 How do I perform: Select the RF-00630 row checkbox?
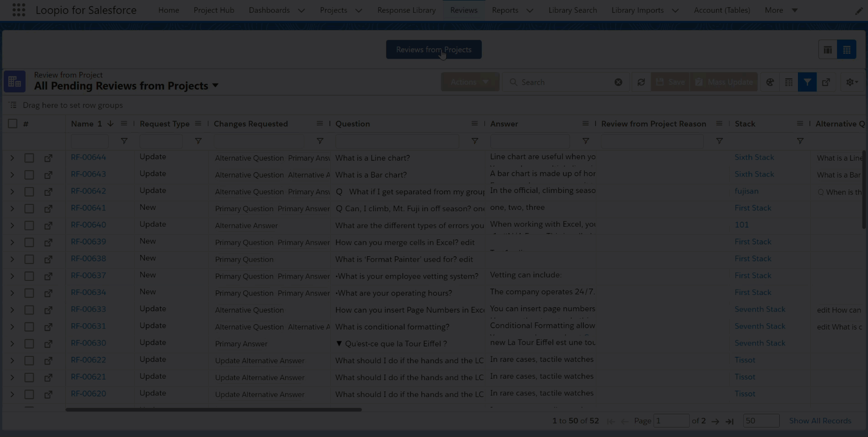click(x=29, y=344)
